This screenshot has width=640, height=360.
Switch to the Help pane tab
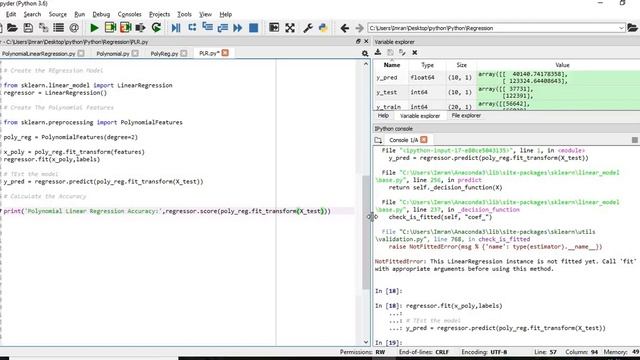(x=383, y=116)
